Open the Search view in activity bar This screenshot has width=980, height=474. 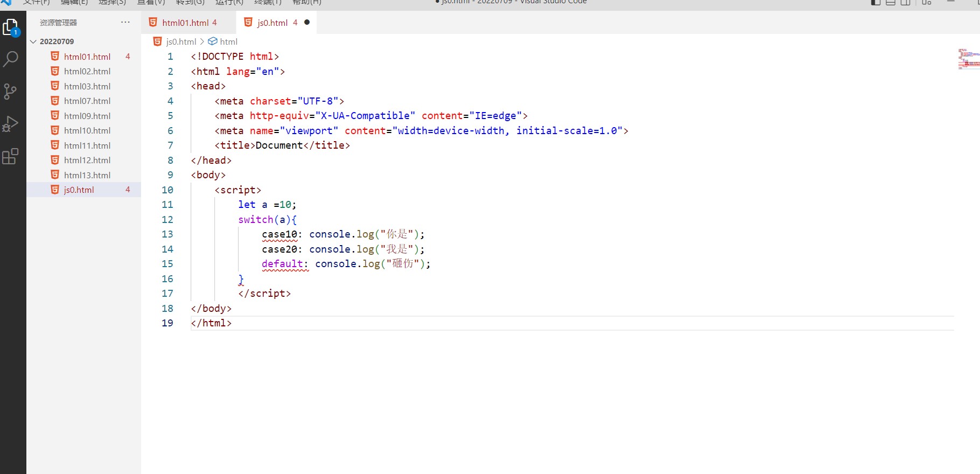point(11,59)
